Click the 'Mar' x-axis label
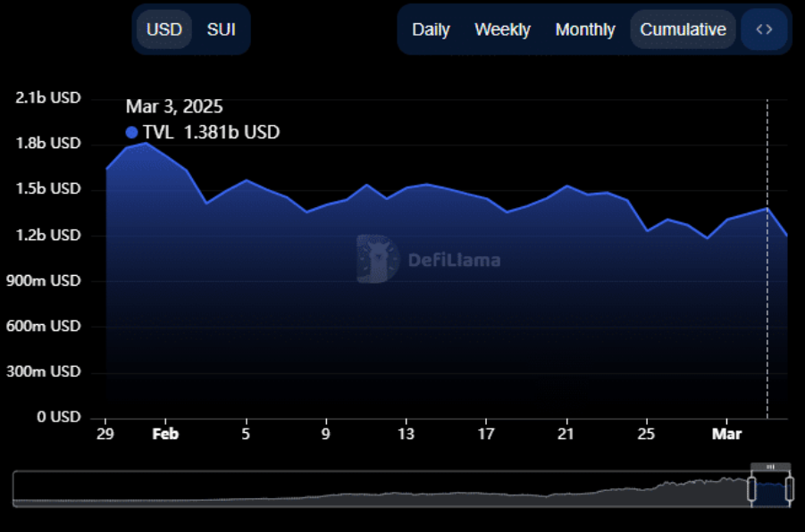805x532 pixels. 726,434
